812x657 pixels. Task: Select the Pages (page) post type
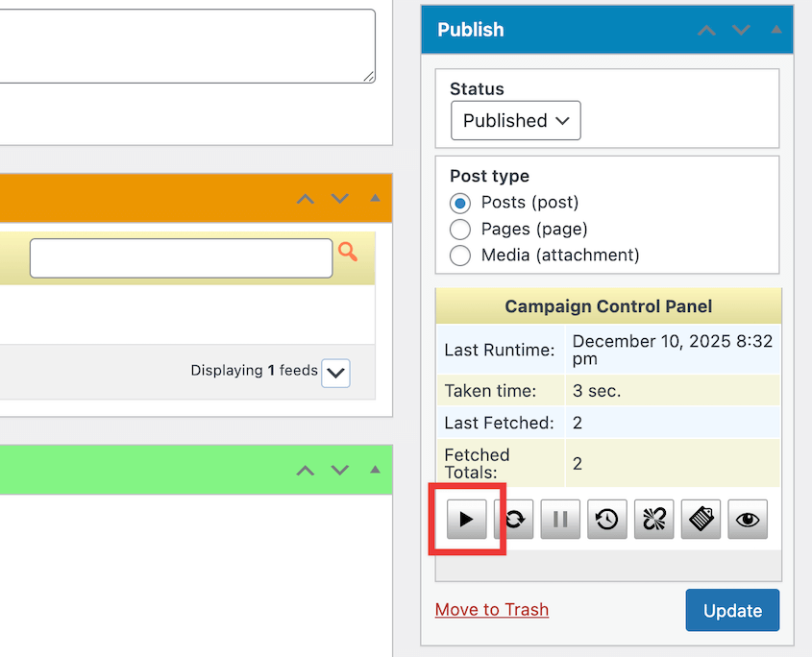pyautogui.click(x=460, y=229)
